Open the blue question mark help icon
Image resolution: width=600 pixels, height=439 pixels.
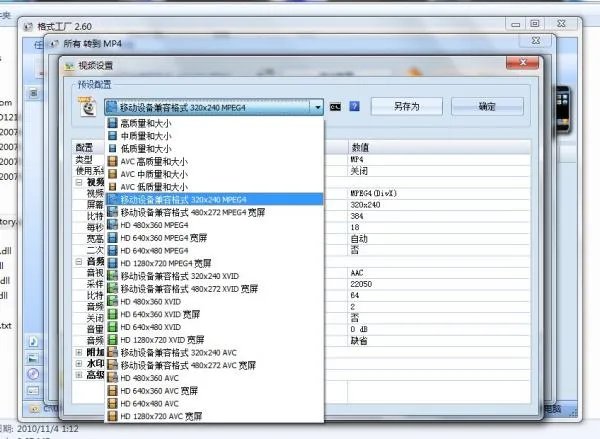click(x=355, y=106)
